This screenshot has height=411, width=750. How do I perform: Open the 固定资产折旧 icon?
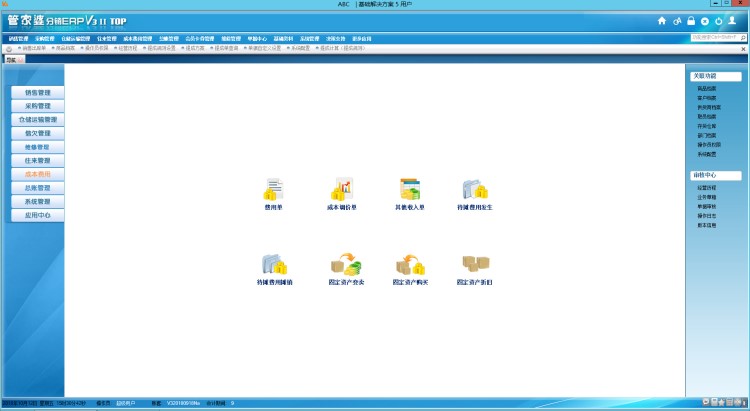475,263
